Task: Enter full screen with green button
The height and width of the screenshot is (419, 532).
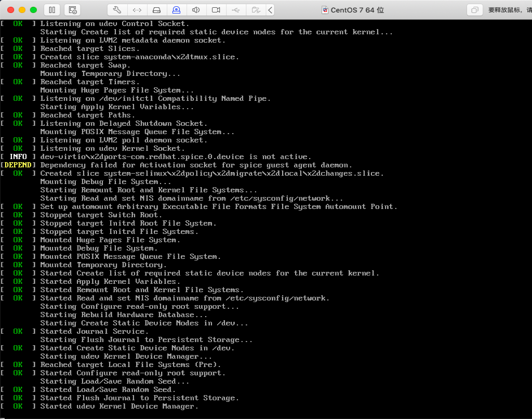Action: (33, 10)
